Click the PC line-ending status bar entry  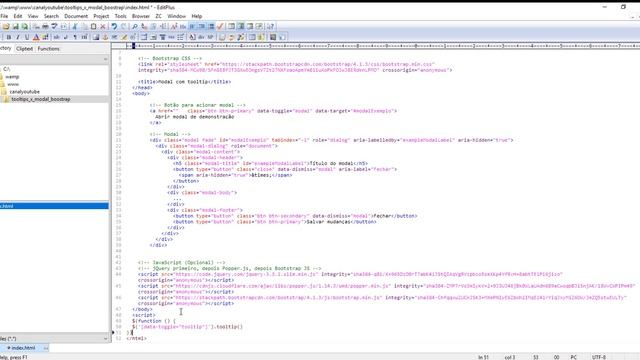click(x=573, y=357)
